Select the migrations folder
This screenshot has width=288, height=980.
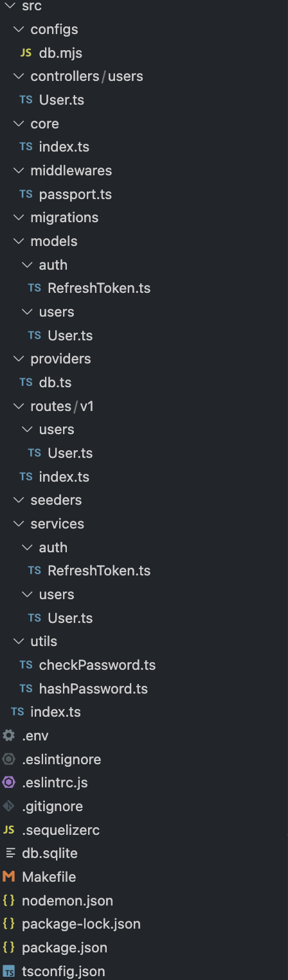[x=64, y=218]
